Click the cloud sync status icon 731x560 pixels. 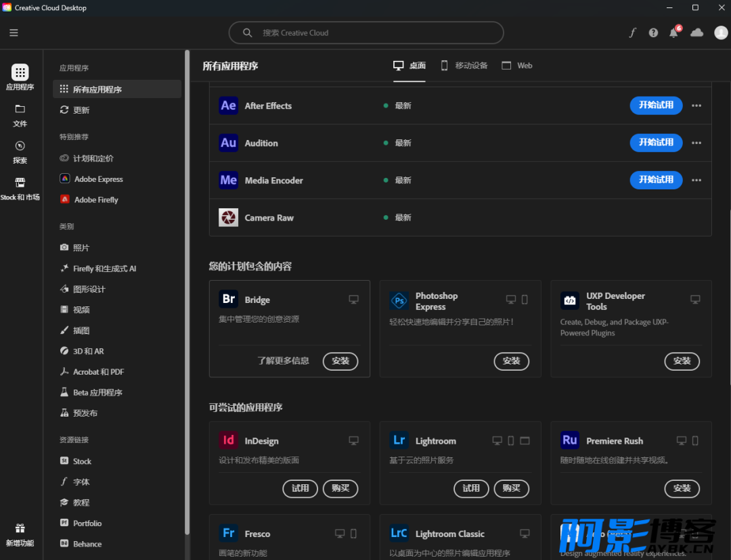(696, 32)
